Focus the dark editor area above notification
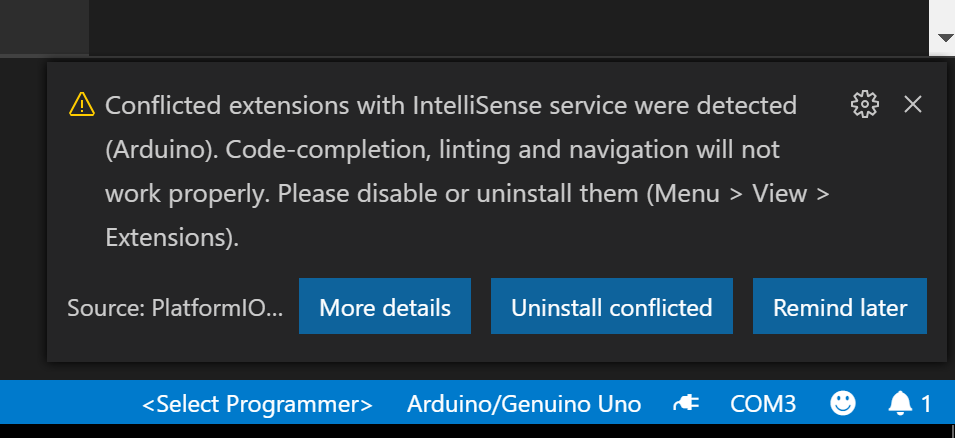955x438 pixels. coord(509,27)
